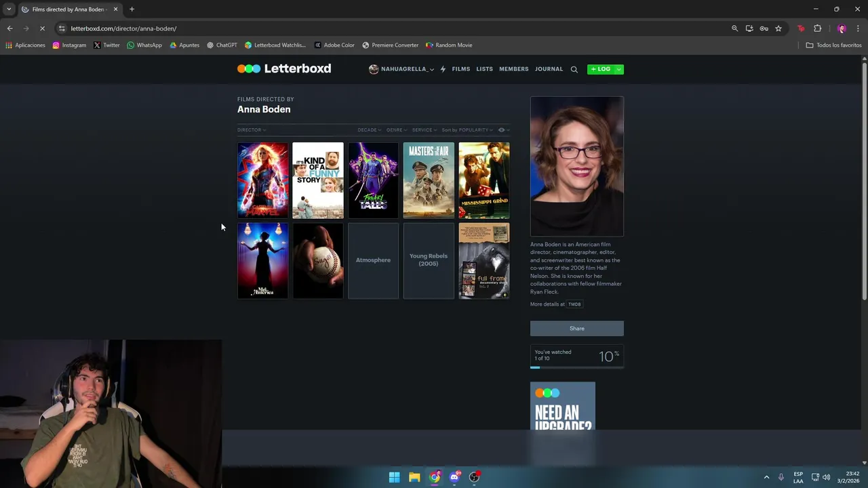Viewport: 868px width, 488px height.
Task: Open the Chrome extensions puzzle icon
Action: point(817,28)
